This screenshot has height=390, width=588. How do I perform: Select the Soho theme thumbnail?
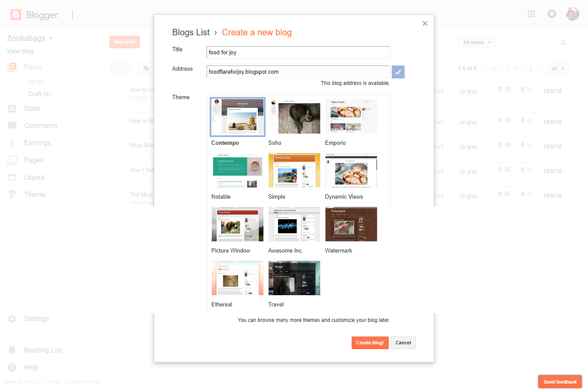[x=294, y=116]
